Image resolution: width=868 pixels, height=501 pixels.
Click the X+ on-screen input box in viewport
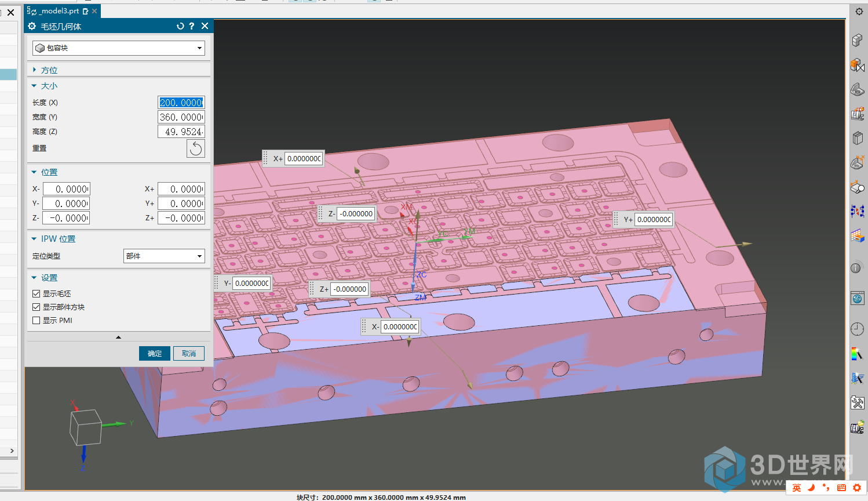point(304,159)
